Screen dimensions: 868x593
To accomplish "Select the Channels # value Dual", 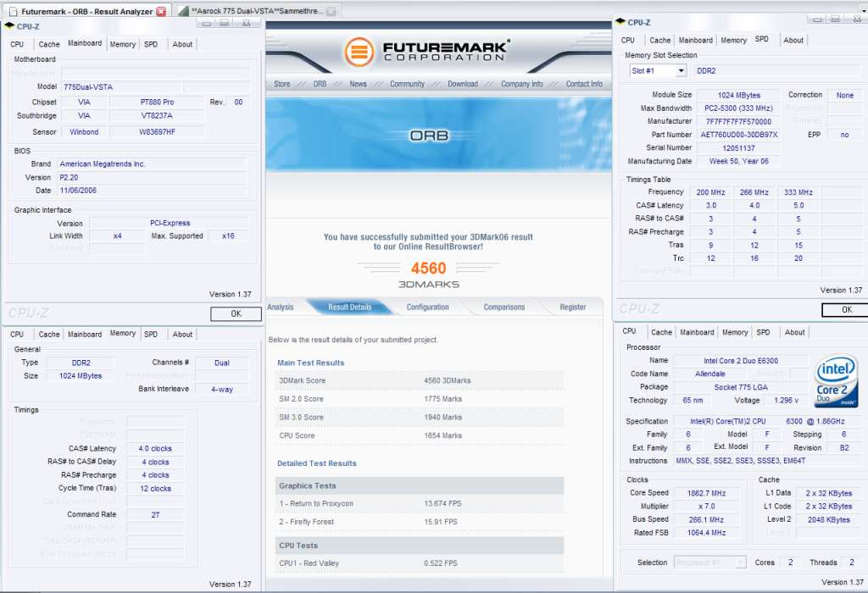I will pos(222,363).
